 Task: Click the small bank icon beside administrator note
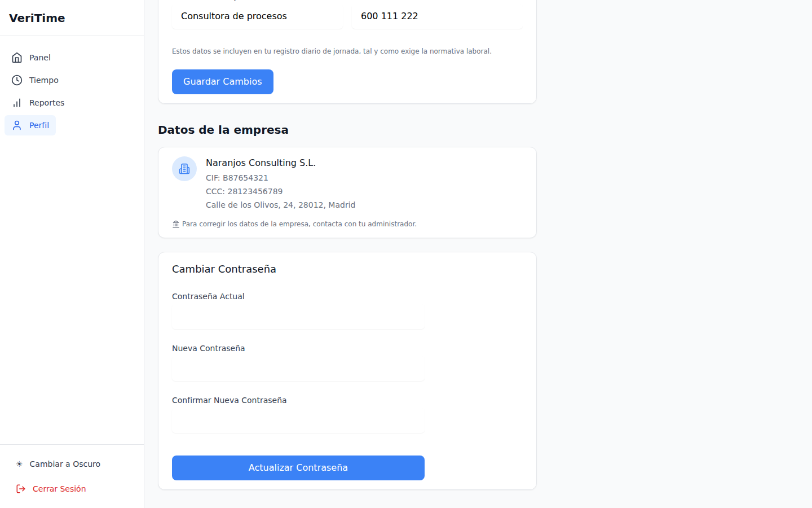point(176,224)
